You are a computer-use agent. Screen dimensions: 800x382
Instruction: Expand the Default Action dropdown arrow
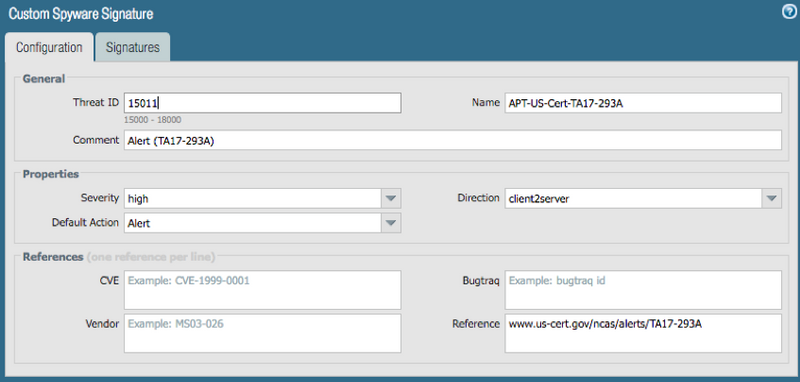click(x=391, y=223)
